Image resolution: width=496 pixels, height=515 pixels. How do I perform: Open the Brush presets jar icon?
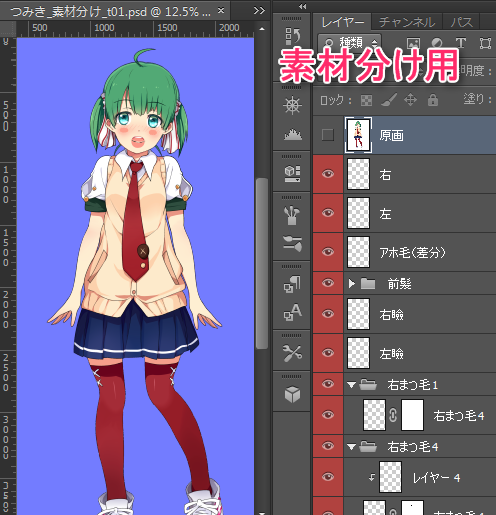click(292, 215)
